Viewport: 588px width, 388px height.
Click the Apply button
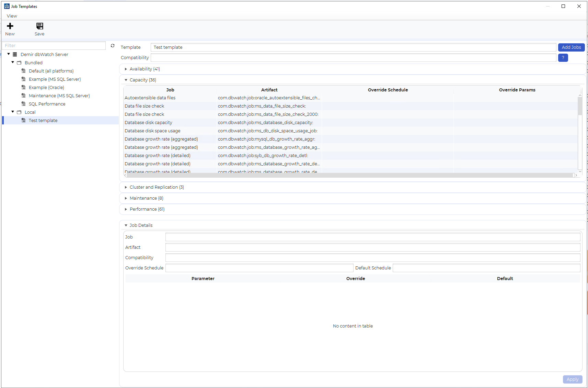573,379
